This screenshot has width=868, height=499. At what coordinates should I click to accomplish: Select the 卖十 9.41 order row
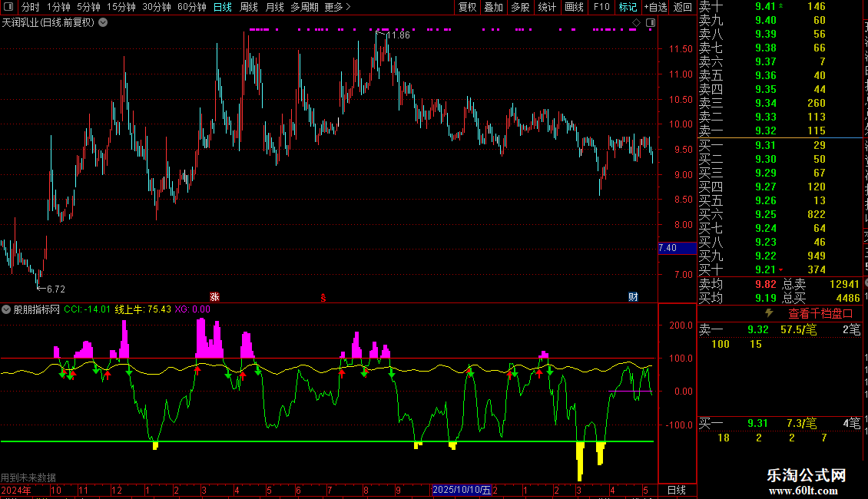[x=780, y=7]
